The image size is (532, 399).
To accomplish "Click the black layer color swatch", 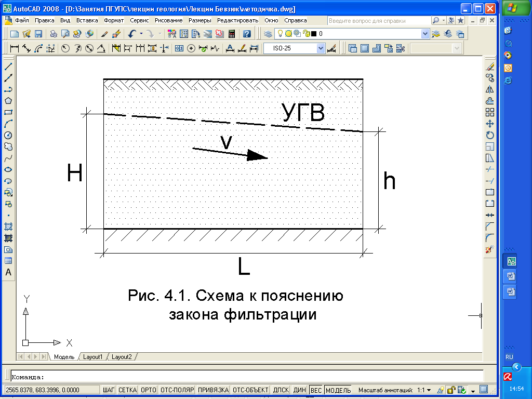I will click(x=314, y=34).
